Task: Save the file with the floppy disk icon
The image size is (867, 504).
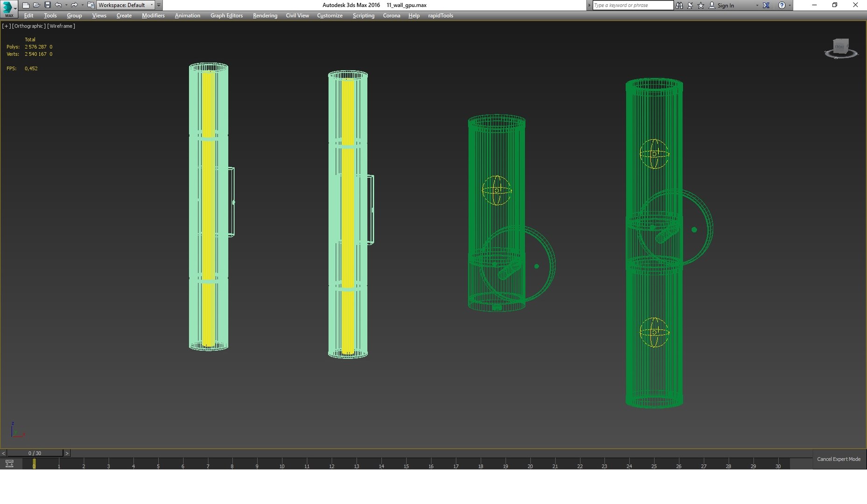Action: 47,5
